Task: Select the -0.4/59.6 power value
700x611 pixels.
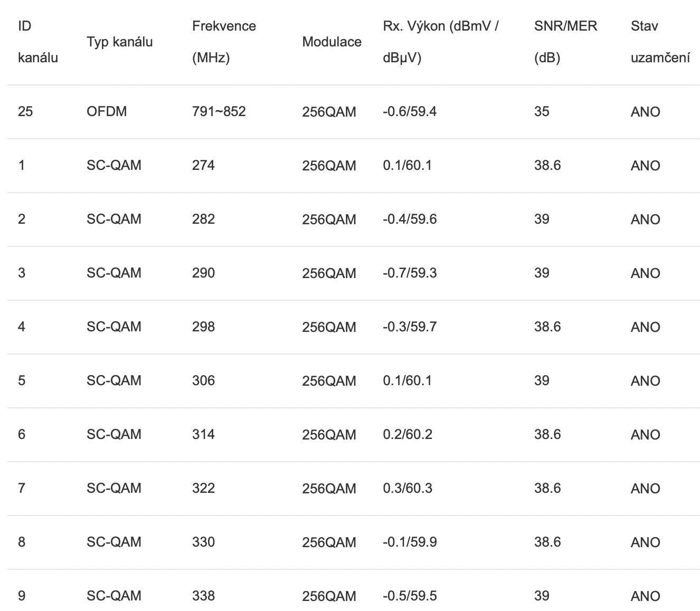Action: pos(410,219)
